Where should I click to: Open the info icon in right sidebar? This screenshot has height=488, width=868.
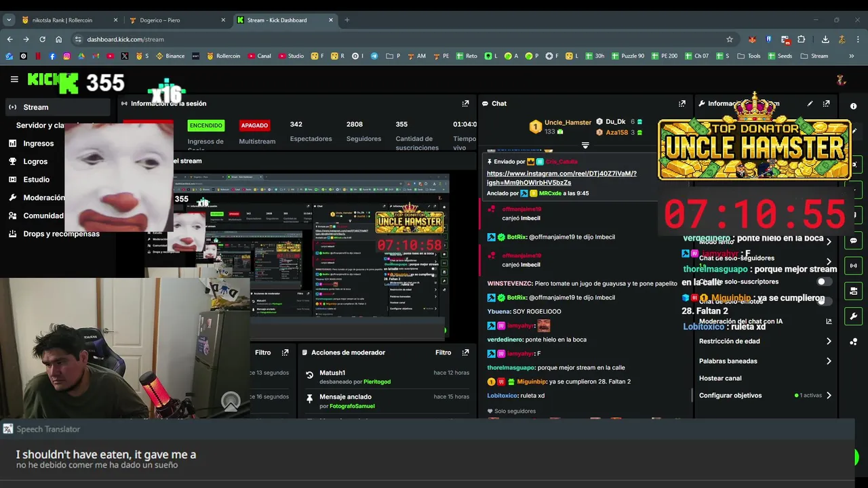click(853, 106)
